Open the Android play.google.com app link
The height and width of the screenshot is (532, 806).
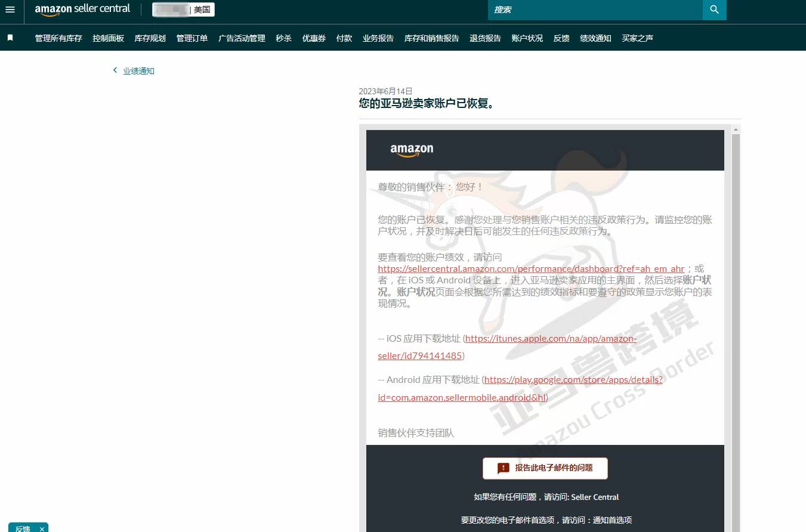coord(520,388)
